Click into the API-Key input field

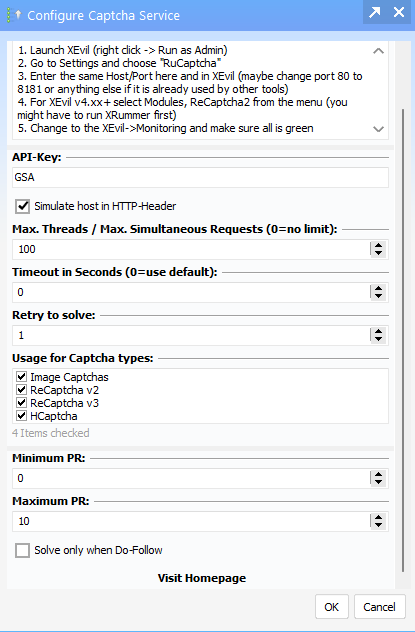(200, 177)
